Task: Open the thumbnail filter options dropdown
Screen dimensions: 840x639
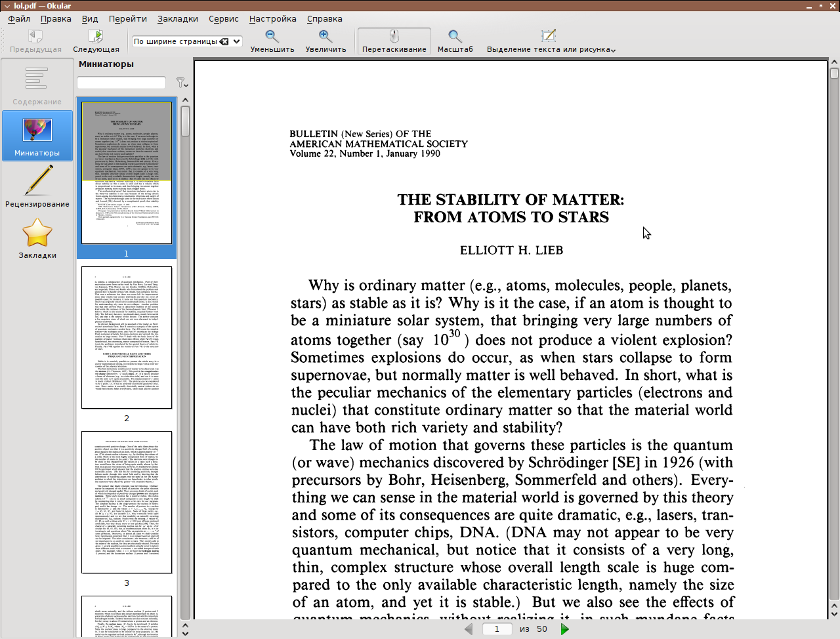Action: tap(182, 83)
